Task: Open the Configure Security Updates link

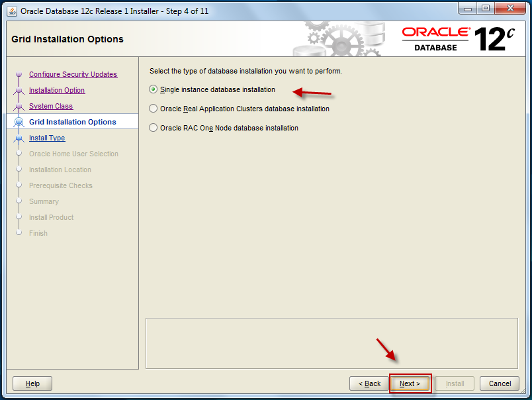Action: pyautogui.click(x=73, y=74)
